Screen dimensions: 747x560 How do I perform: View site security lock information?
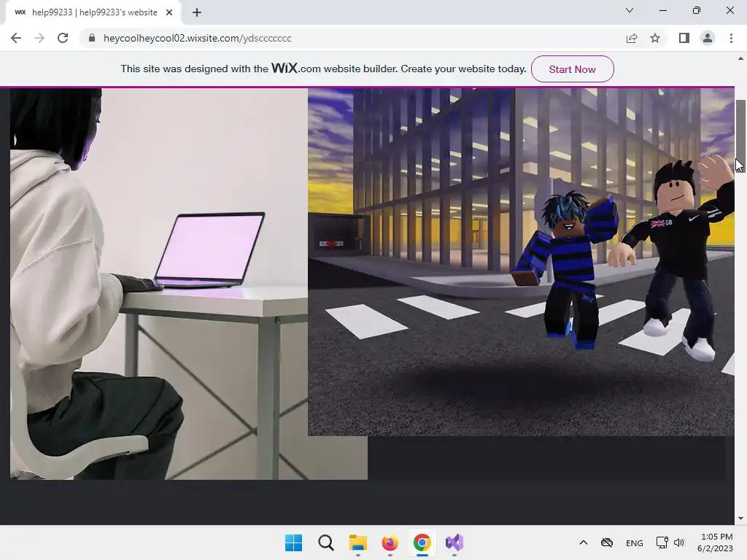pyautogui.click(x=92, y=38)
